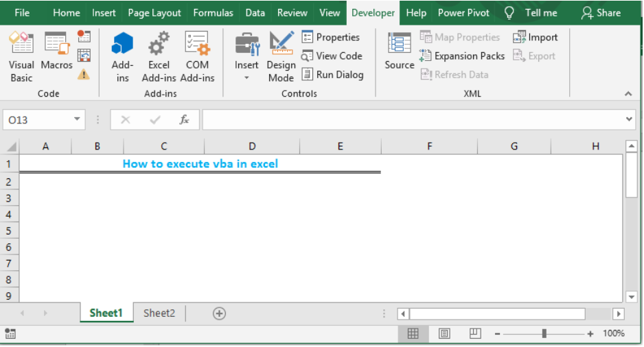644x347 pixels.
Task: Click the zoom slider handle
Action: pos(544,334)
